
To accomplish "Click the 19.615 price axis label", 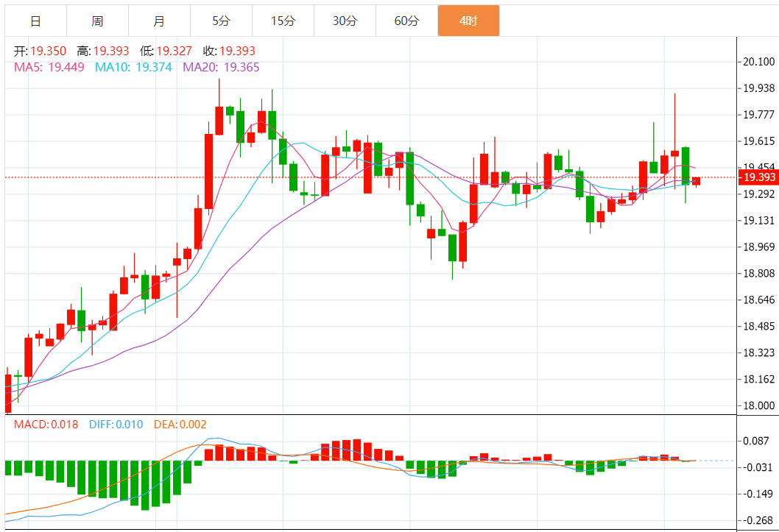I will [x=758, y=141].
